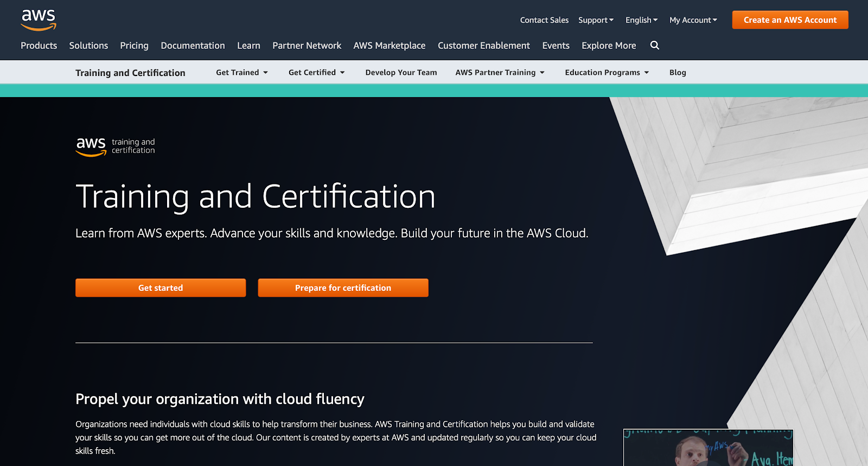The width and height of the screenshot is (868, 466).
Task: Open the Documentation menu item
Action: (193, 46)
